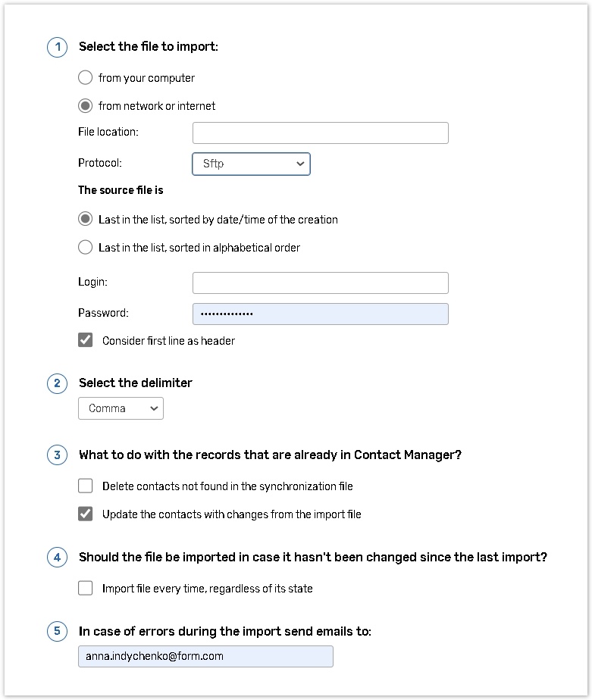Screen dimensions: 592x700
Task: Open the Protocol dropdown showing Sftp
Action: point(251,164)
